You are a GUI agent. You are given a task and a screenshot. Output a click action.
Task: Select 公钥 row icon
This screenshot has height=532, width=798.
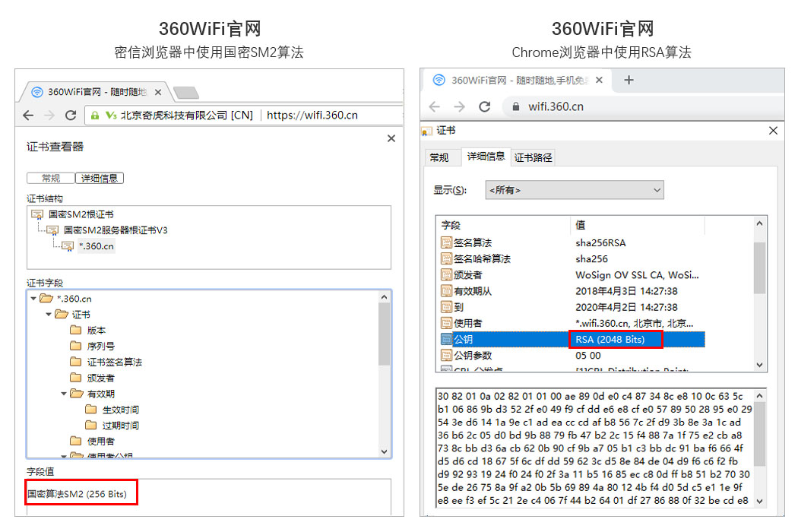tap(446, 339)
